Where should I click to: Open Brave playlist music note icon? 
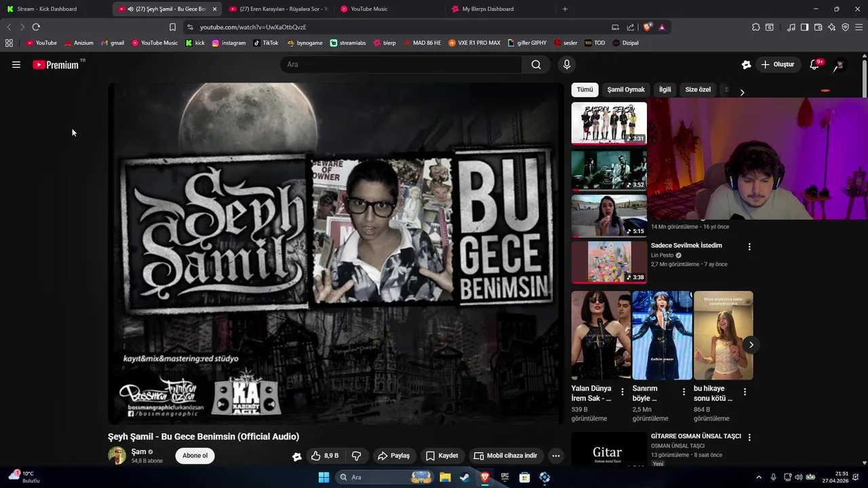click(x=791, y=27)
